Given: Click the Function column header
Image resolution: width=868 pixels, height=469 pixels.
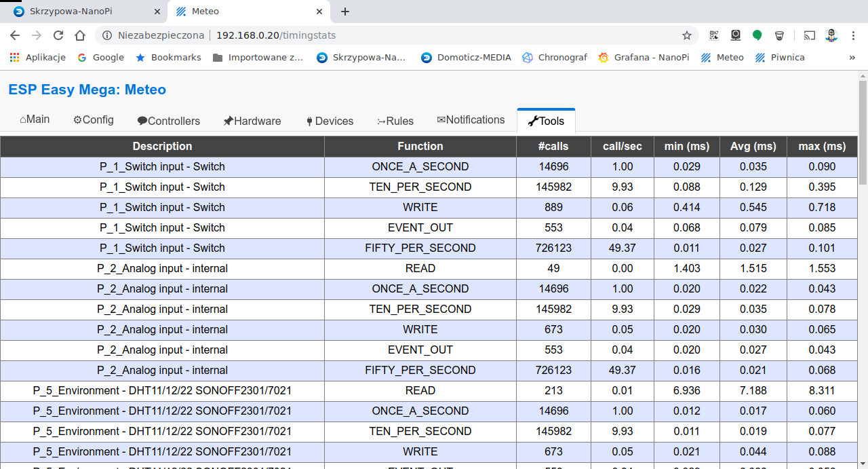Looking at the screenshot, I should coord(420,146).
